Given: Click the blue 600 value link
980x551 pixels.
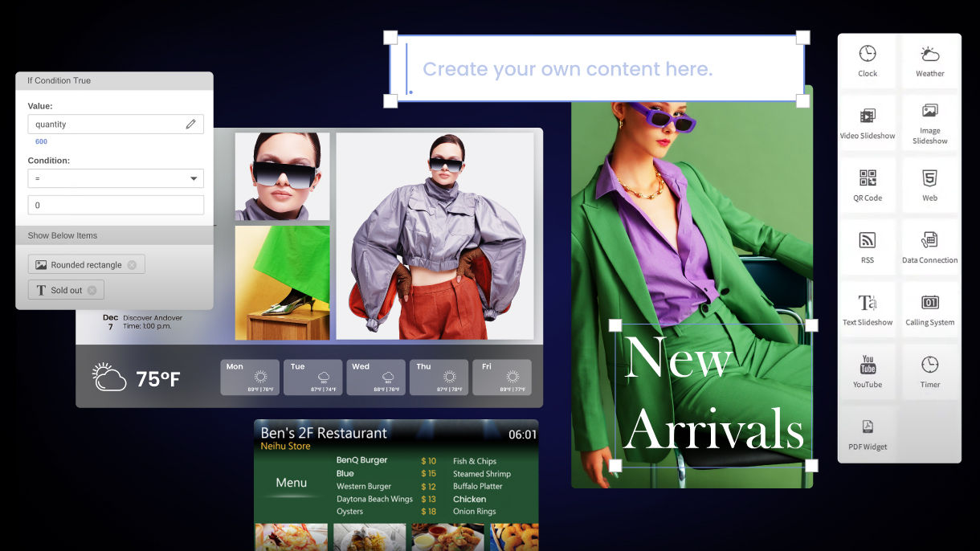Looking at the screenshot, I should click(x=41, y=141).
